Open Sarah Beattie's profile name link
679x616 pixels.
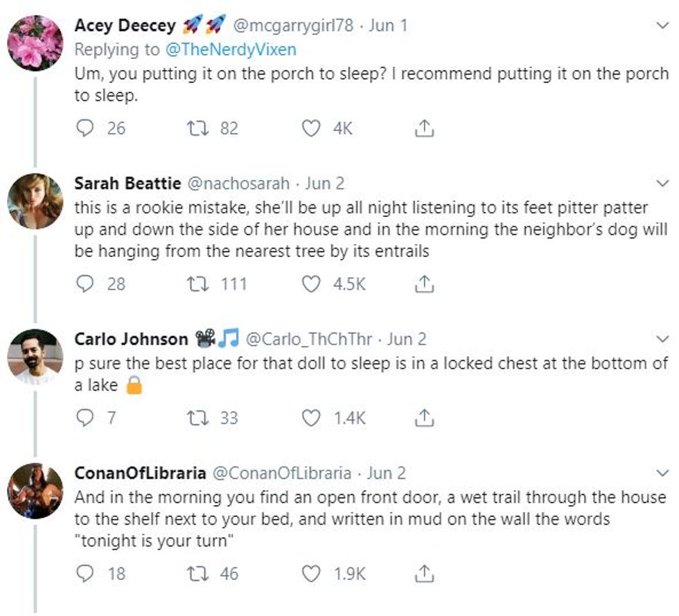[127, 184]
